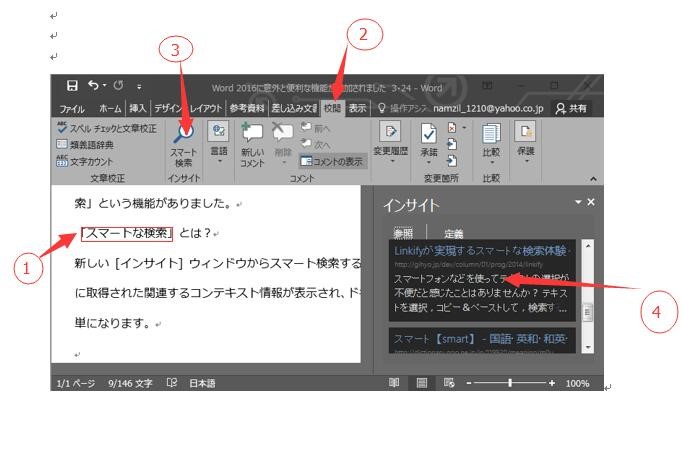Open the 保護 protect document button
The image size is (682, 472).
525,142
